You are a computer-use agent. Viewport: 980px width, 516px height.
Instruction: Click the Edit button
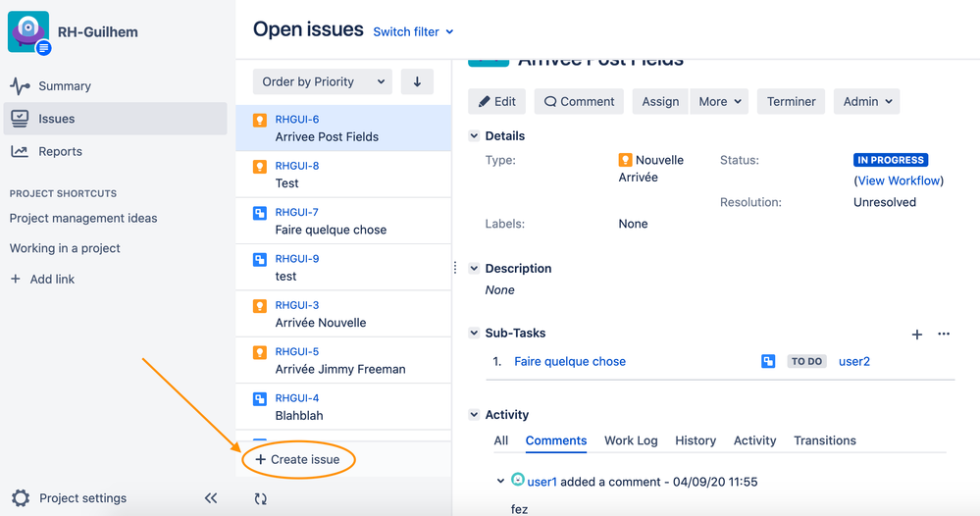pos(497,101)
